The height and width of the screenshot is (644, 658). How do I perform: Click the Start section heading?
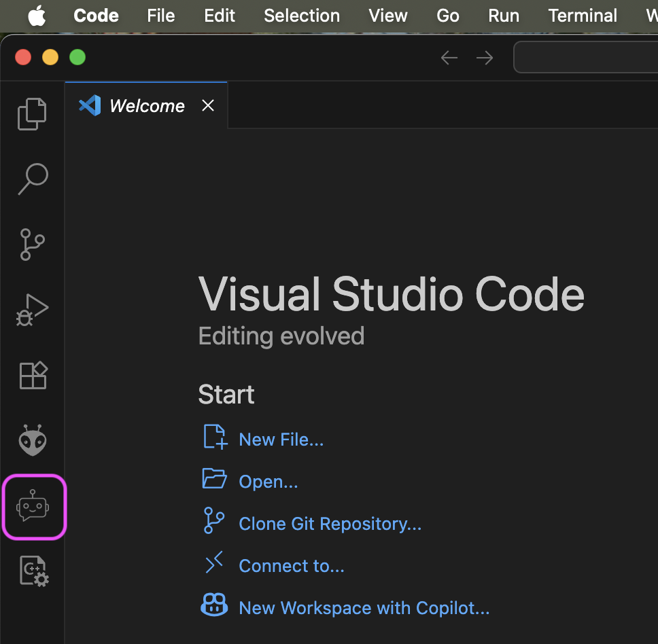226,395
